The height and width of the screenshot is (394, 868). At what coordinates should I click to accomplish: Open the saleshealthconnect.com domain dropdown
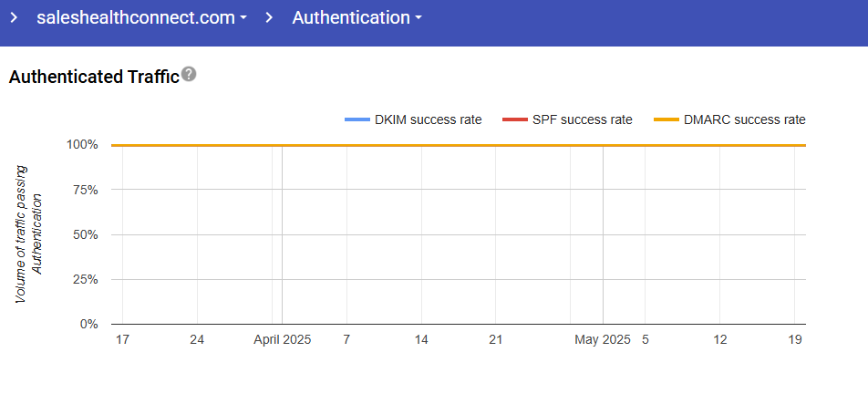[x=141, y=17]
